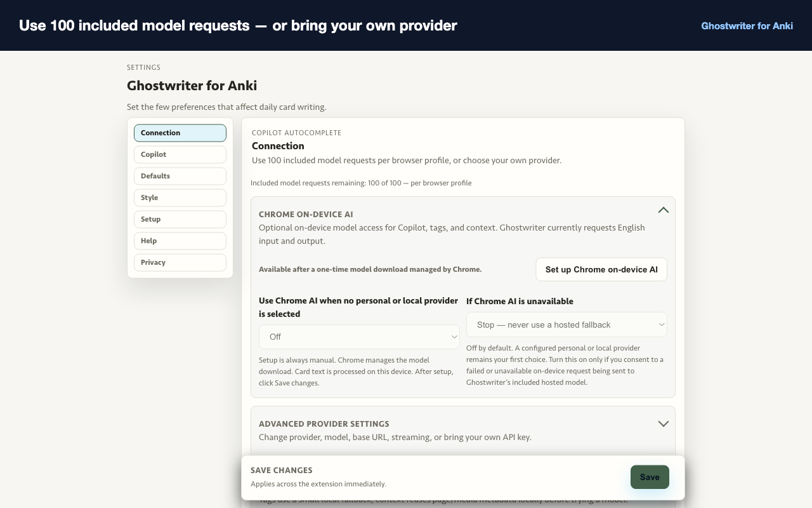Viewport: 812px width, 508px height.
Task: Click Set up Chrome on-device AI button
Action: pyautogui.click(x=601, y=269)
